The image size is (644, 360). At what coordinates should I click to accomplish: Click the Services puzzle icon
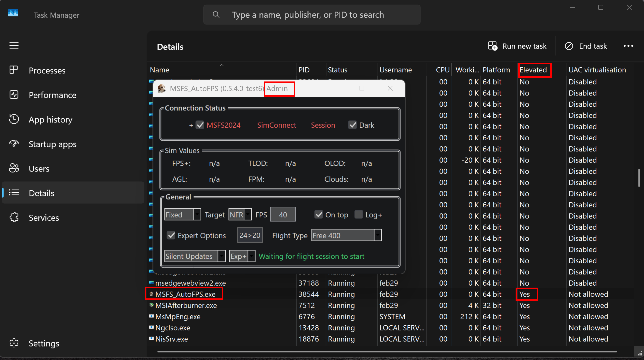point(14,217)
